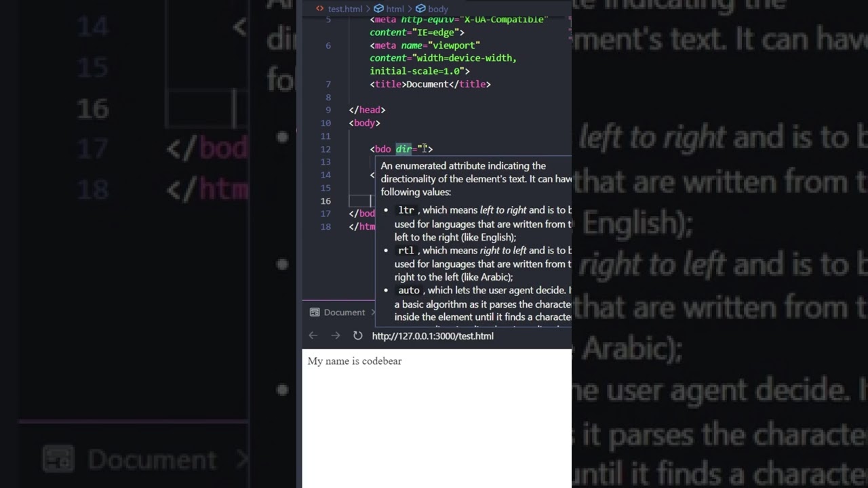Click the preview icon on Document tab
868x488 pixels.
click(x=315, y=312)
